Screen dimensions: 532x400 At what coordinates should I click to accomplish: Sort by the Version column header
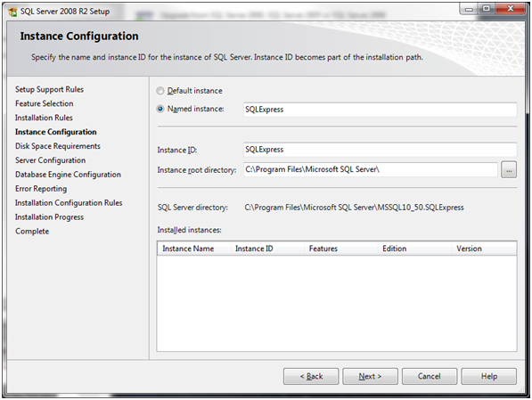(484, 249)
